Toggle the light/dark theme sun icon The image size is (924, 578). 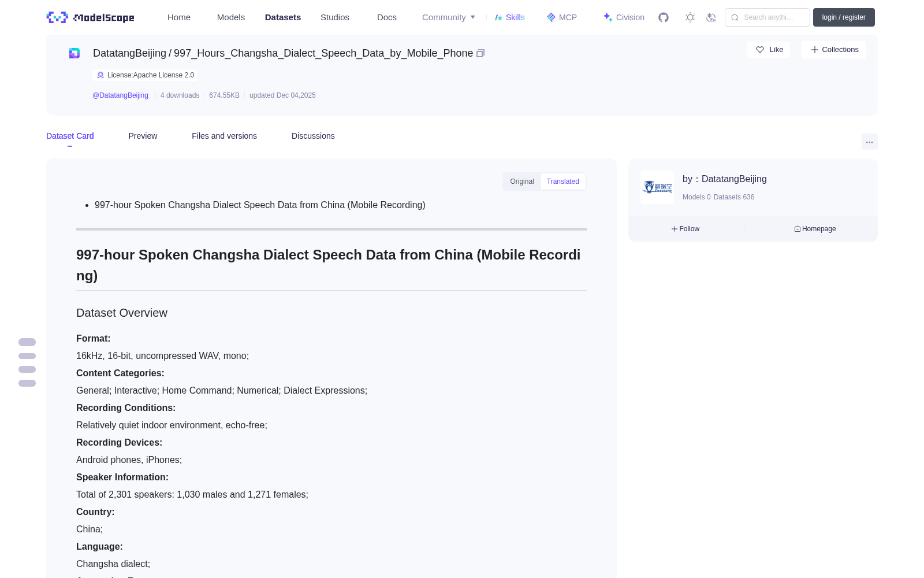(x=690, y=17)
